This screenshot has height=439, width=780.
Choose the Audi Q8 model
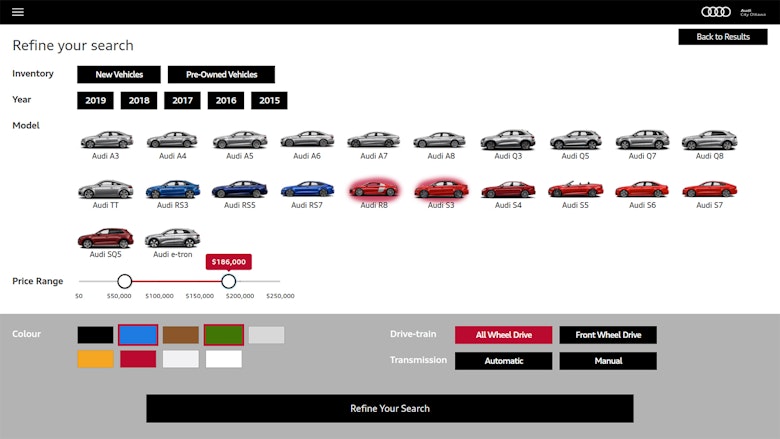click(709, 140)
